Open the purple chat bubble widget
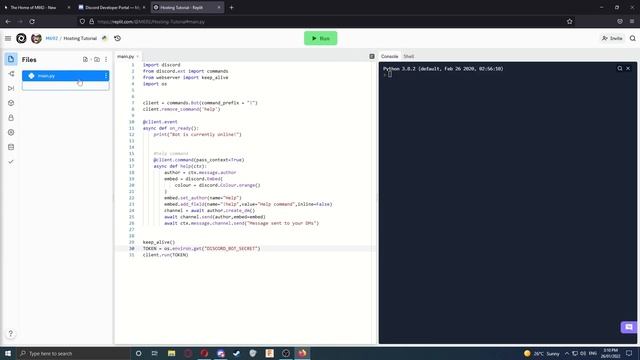Screen dimensions: 640x360 pyautogui.click(x=629, y=327)
